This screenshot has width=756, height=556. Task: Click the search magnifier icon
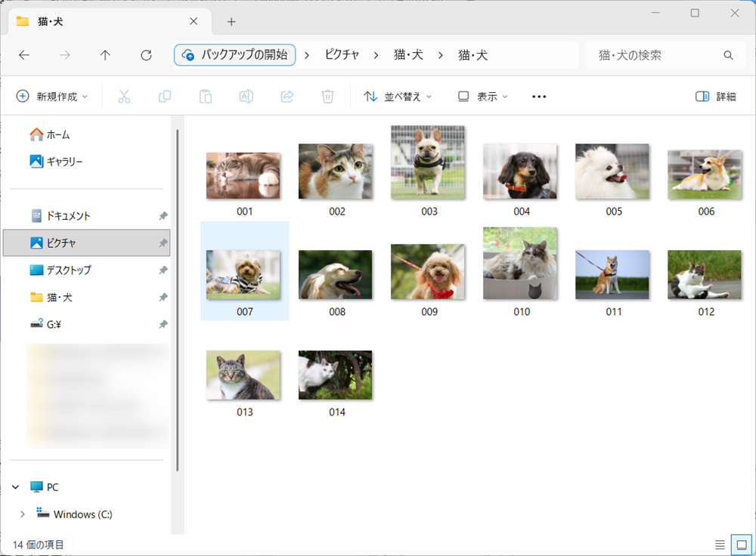pyautogui.click(x=728, y=54)
